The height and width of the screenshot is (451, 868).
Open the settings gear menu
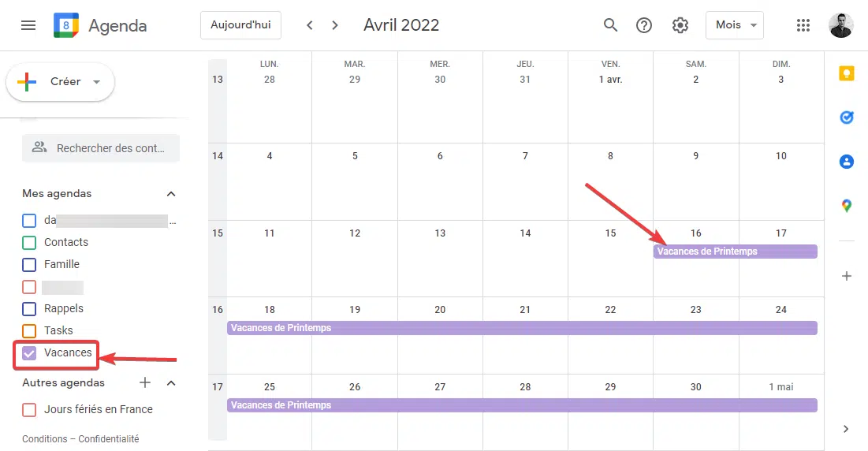[680, 25]
